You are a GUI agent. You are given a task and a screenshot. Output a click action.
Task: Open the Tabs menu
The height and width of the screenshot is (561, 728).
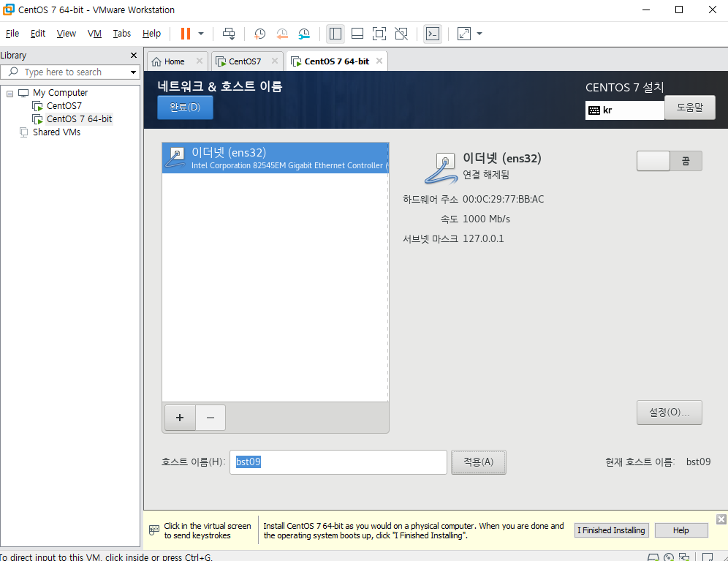[121, 34]
